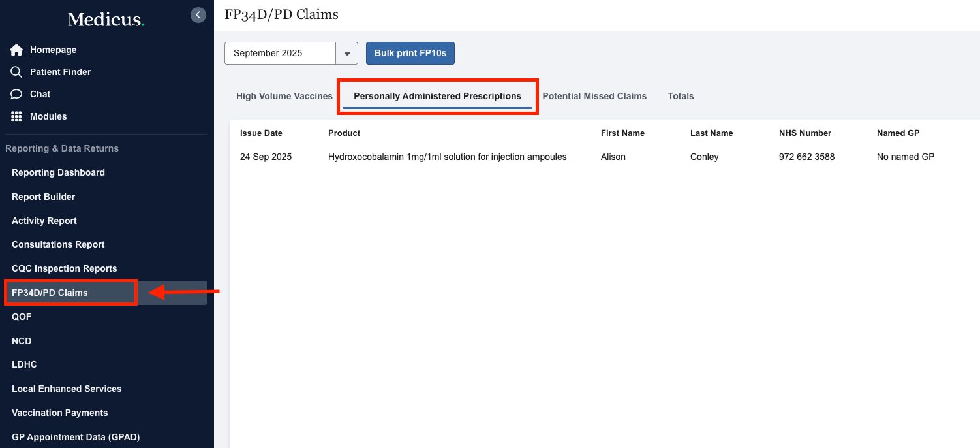
Task: Switch to the High Volume Vaccines tab
Action: tap(284, 96)
